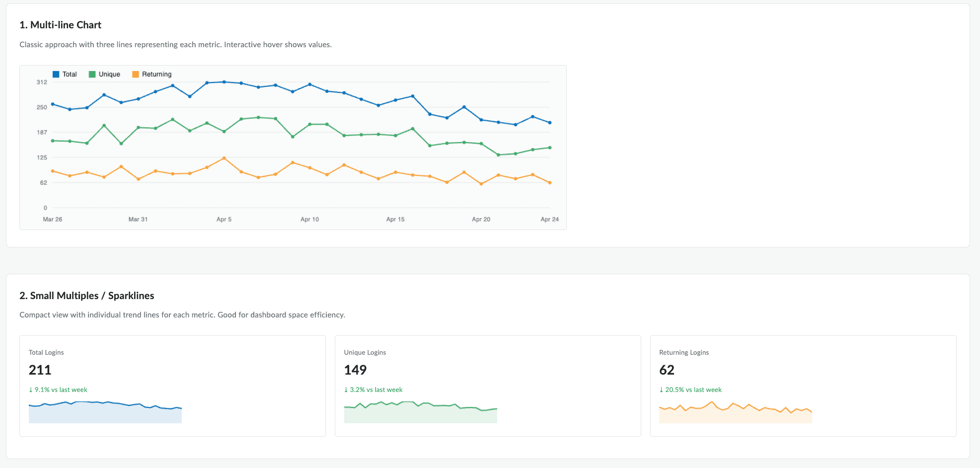Select the Unique Logins 149 value
Screen dimensions: 980x468
(355, 370)
